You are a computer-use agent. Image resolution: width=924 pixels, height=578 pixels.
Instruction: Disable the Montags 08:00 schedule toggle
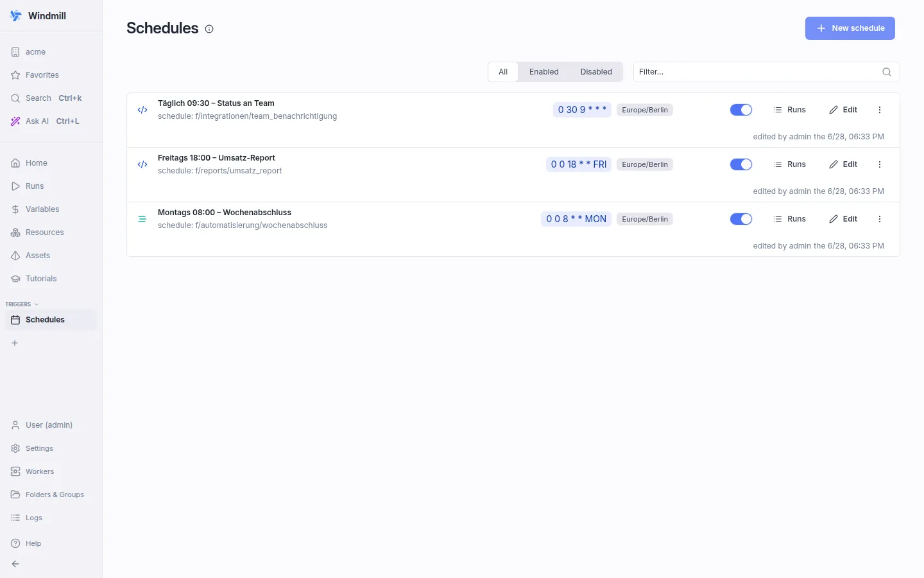pyautogui.click(x=741, y=219)
